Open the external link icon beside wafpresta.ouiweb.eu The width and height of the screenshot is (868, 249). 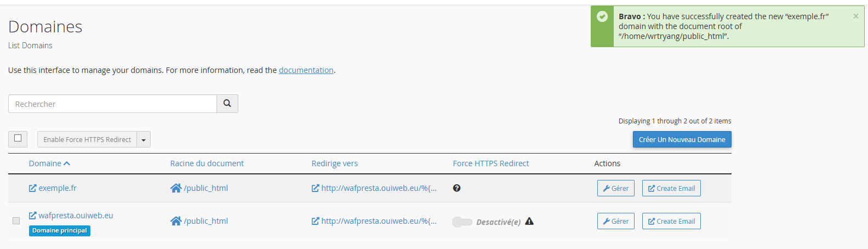click(33, 216)
